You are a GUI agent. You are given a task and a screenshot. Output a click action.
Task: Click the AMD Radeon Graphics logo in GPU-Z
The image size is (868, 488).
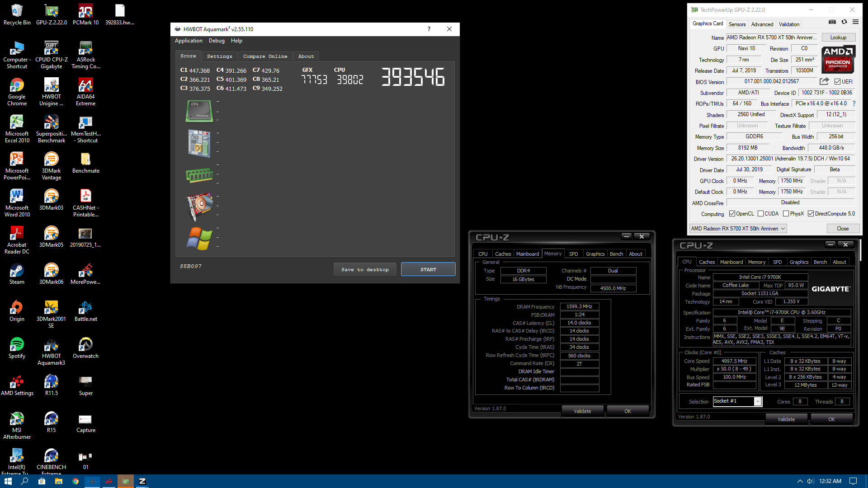[x=838, y=59]
